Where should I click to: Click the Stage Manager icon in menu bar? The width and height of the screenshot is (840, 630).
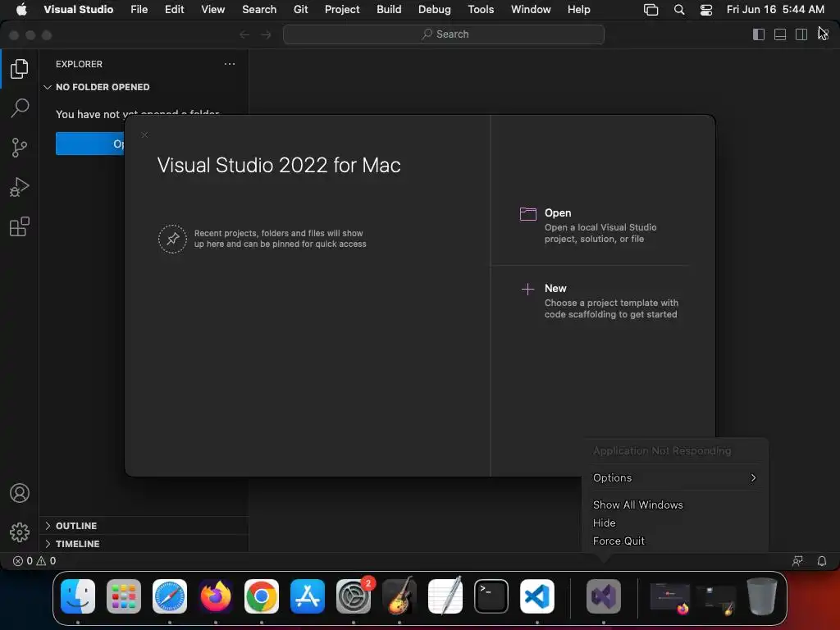[651, 10]
